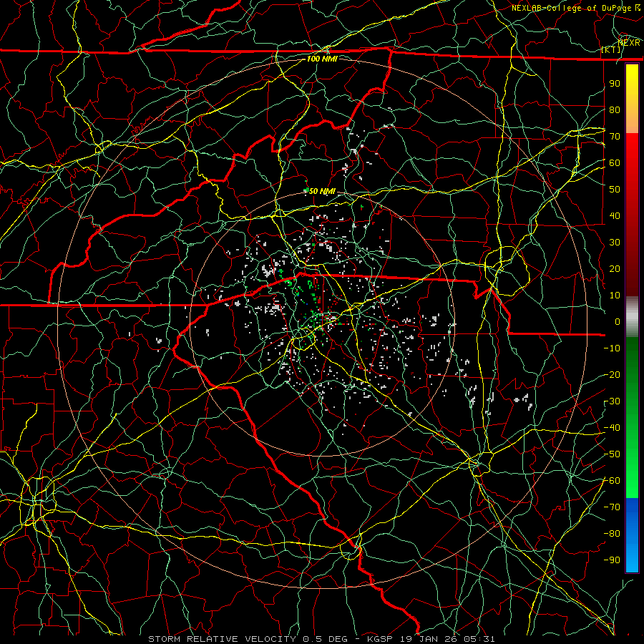
Task: Click the gray zero-velocity segment of color bar
Action: (632, 318)
